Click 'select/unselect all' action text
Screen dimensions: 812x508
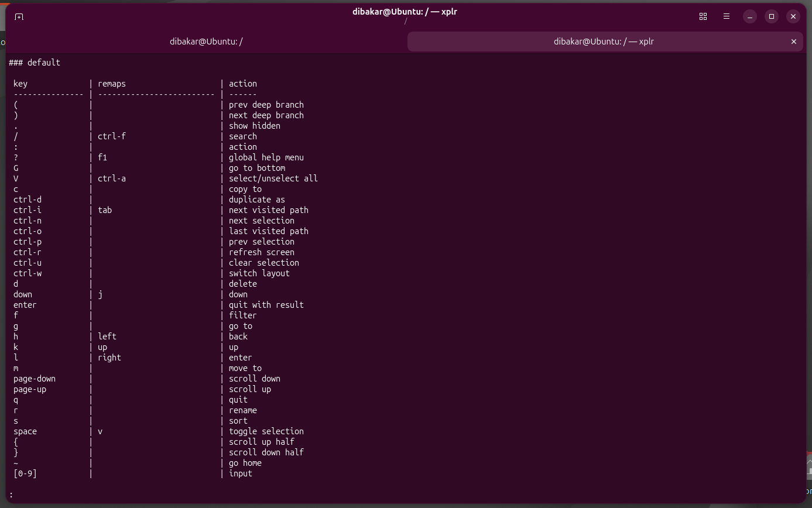[x=273, y=179]
